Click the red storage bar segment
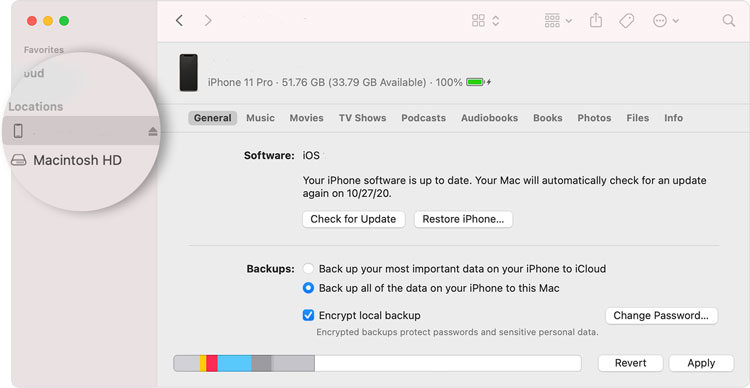750x388 pixels. coord(212,363)
